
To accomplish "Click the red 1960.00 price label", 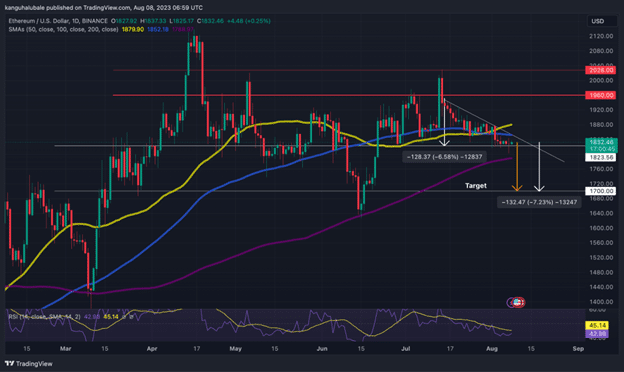I will tap(601, 95).
